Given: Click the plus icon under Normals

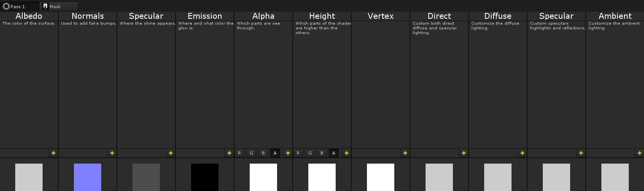Looking at the screenshot, I should click(112, 153).
